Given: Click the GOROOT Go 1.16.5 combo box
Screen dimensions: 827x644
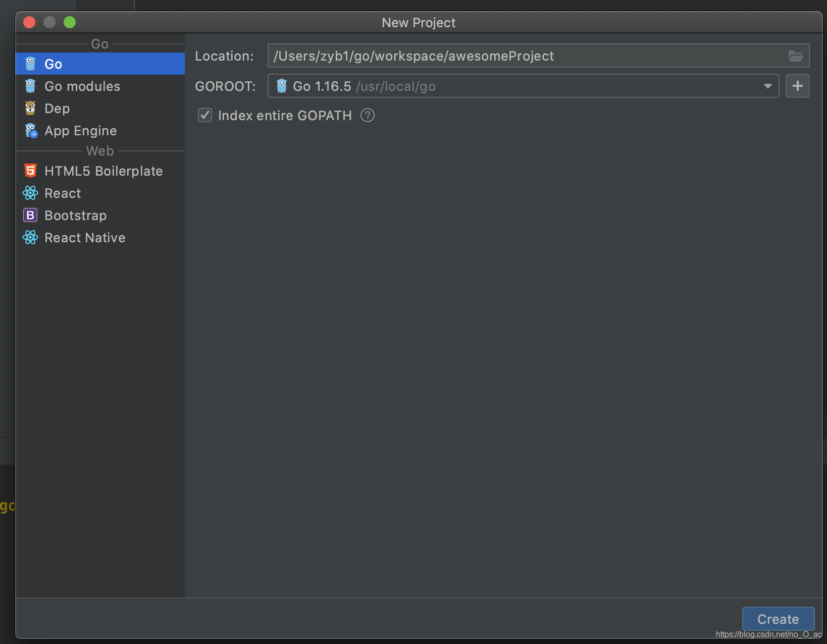Looking at the screenshot, I should click(x=523, y=86).
